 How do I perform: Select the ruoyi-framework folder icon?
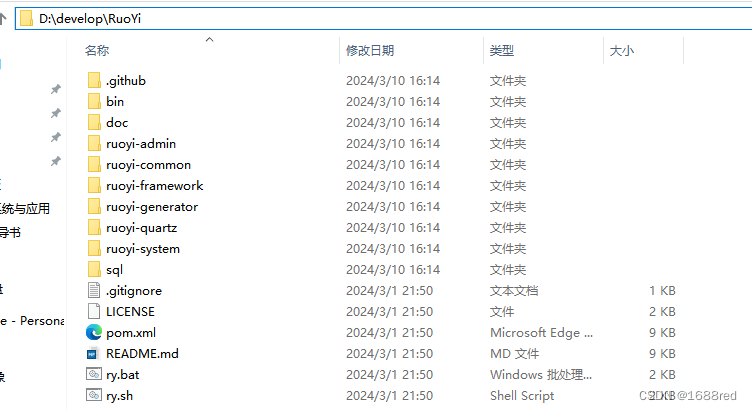(94, 186)
